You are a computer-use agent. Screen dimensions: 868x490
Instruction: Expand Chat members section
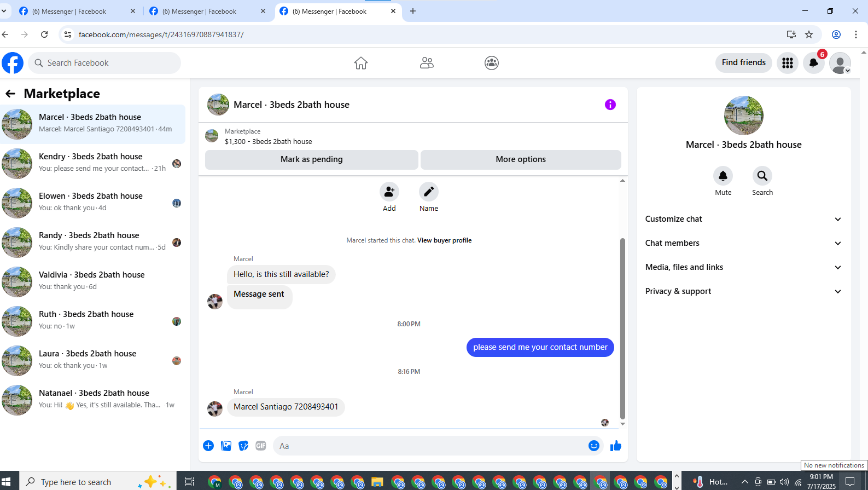click(x=743, y=243)
